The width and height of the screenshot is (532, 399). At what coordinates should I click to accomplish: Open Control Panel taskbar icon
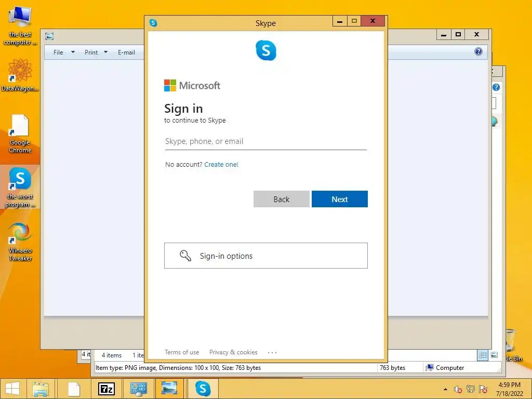click(138, 389)
